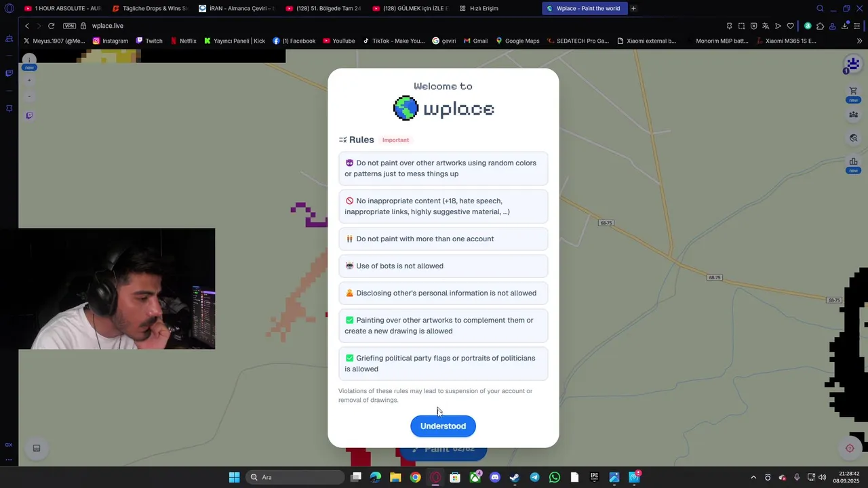This screenshot has height=488, width=868.
Task: Open the alliance people icon
Action: [853, 115]
